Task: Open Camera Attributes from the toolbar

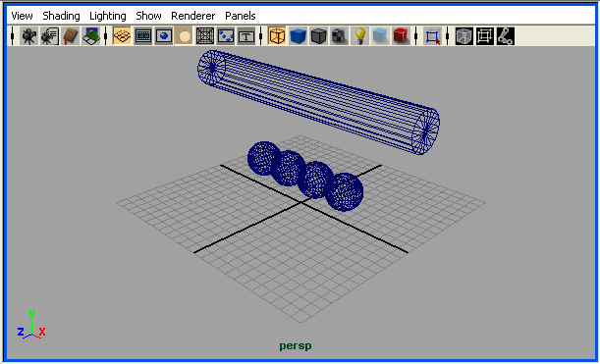Action: click(49, 36)
